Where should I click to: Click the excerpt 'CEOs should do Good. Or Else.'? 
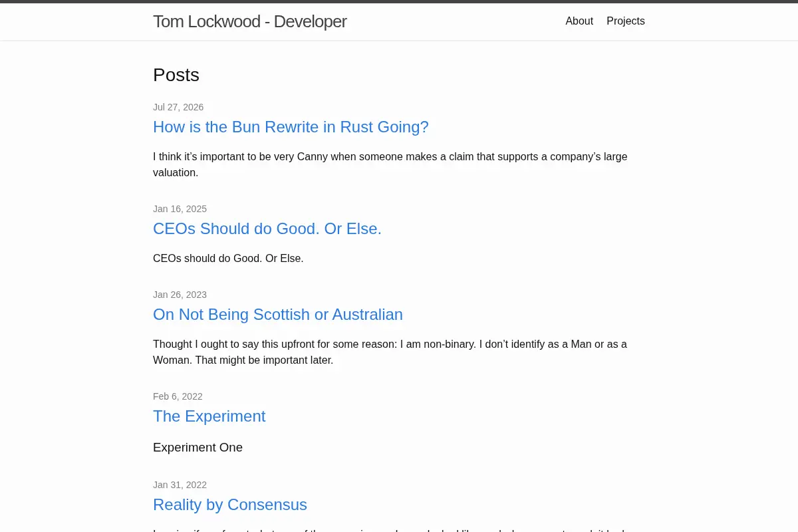pyautogui.click(x=228, y=258)
